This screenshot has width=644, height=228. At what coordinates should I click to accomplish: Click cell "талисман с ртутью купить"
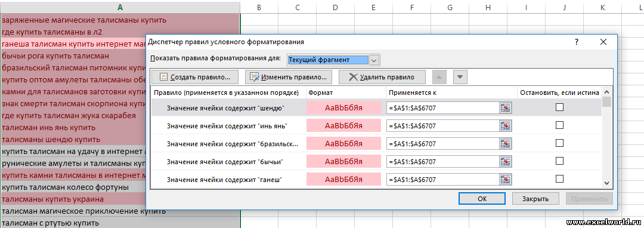(x=120, y=223)
